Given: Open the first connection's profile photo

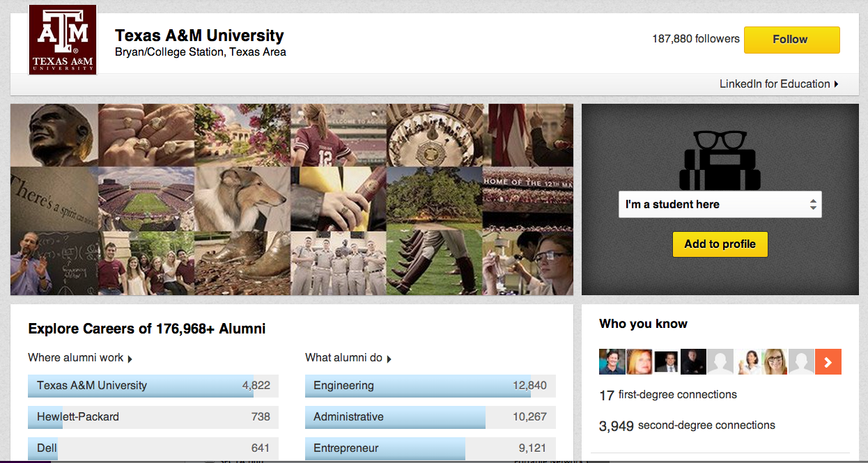Looking at the screenshot, I should click(x=612, y=362).
